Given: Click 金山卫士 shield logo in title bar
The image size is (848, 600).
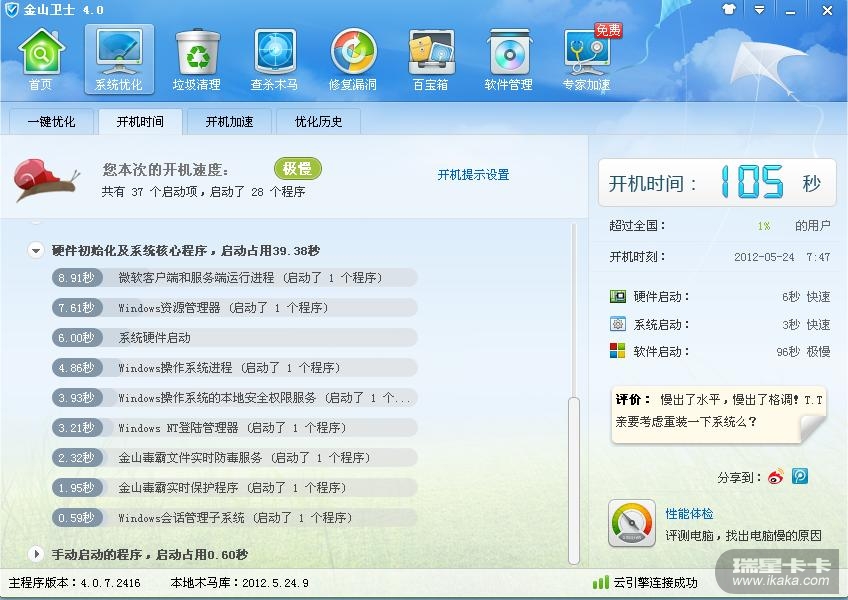Looking at the screenshot, I should tap(11, 9).
